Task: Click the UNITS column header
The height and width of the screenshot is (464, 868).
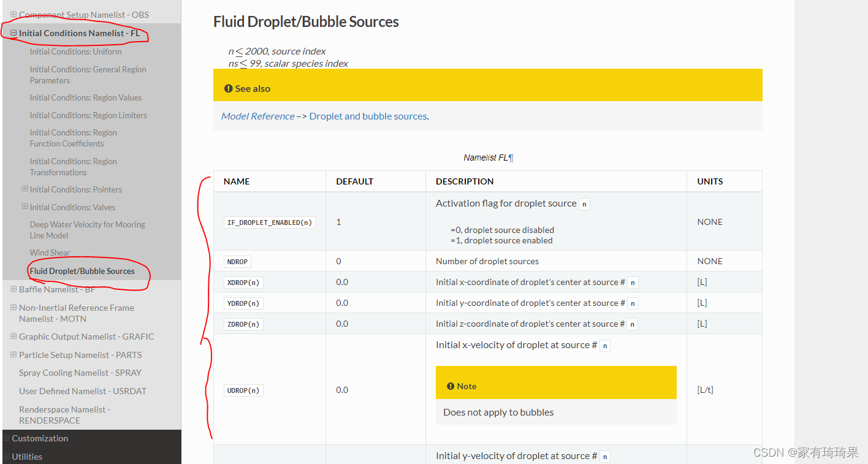Action: [710, 181]
